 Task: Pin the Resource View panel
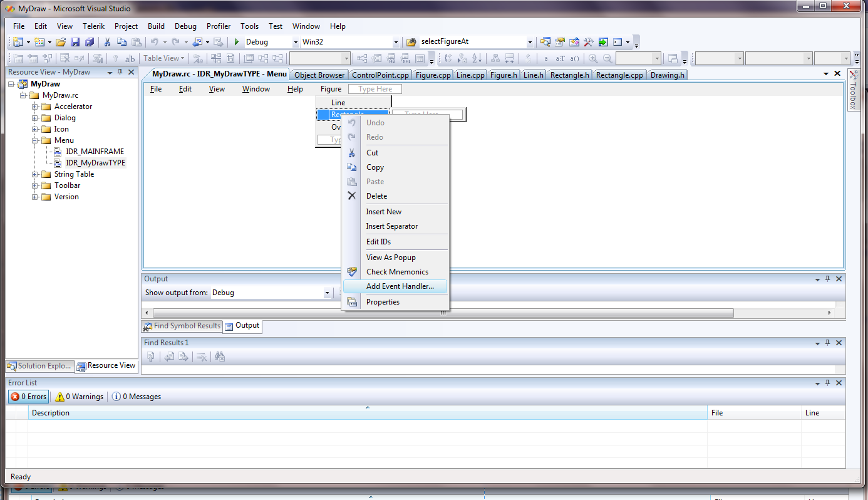click(120, 72)
